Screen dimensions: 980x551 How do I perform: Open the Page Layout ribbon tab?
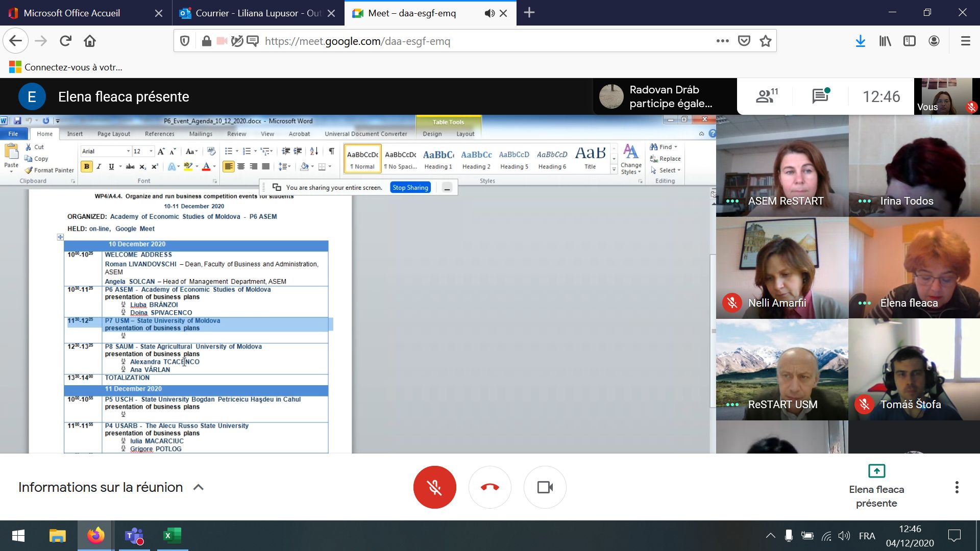tap(113, 134)
